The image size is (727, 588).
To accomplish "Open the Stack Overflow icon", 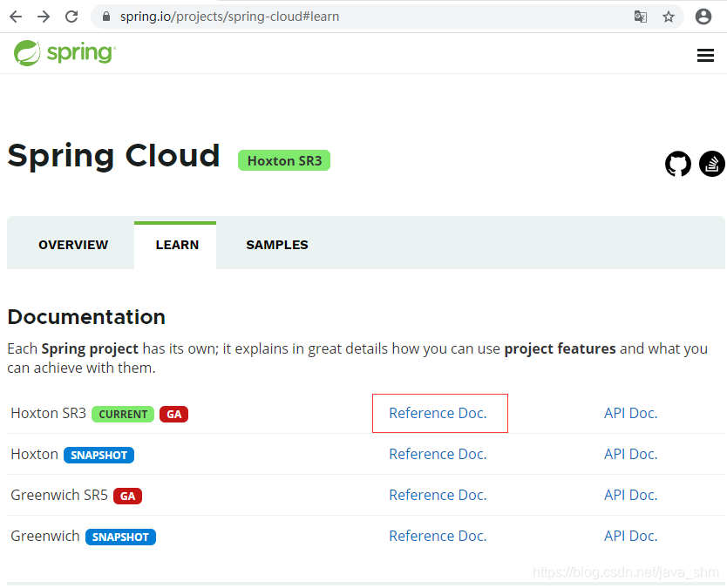I will click(711, 164).
